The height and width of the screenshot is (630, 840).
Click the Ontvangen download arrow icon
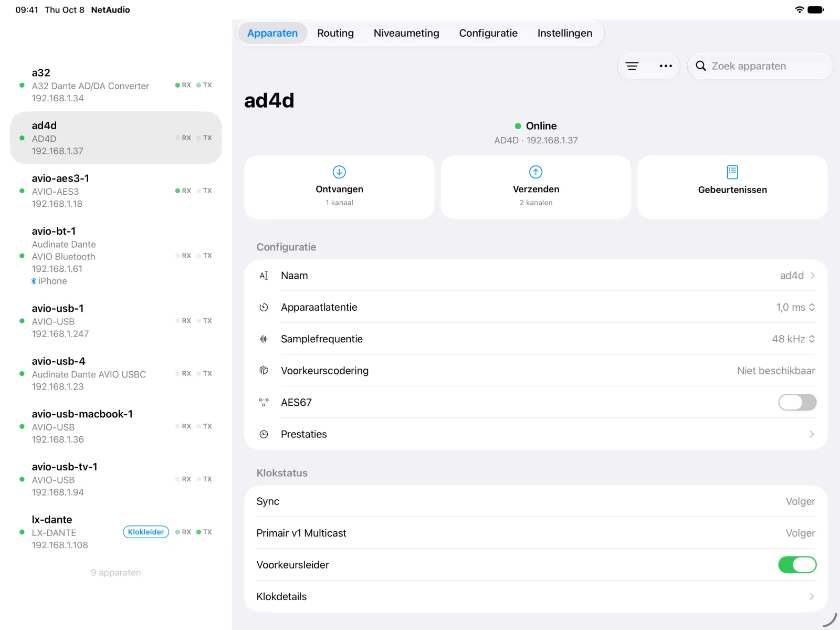pos(339,172)
